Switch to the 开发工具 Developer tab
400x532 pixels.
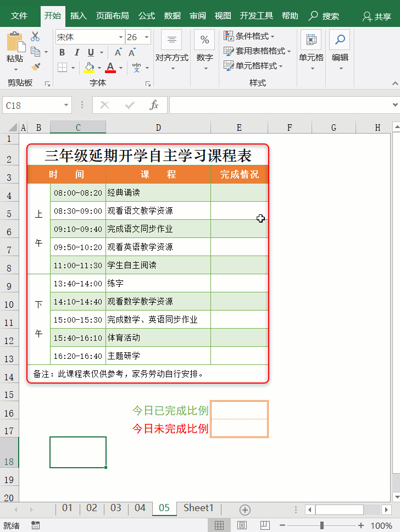257,16
